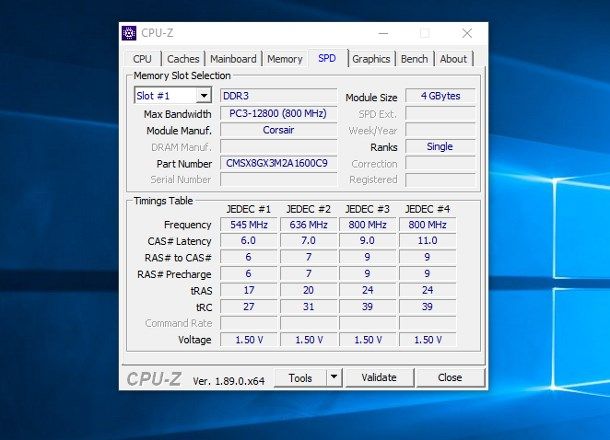Viewport: 610px width, 440px height.
Task: Click the Single ranks value
Action: [440, 147]
